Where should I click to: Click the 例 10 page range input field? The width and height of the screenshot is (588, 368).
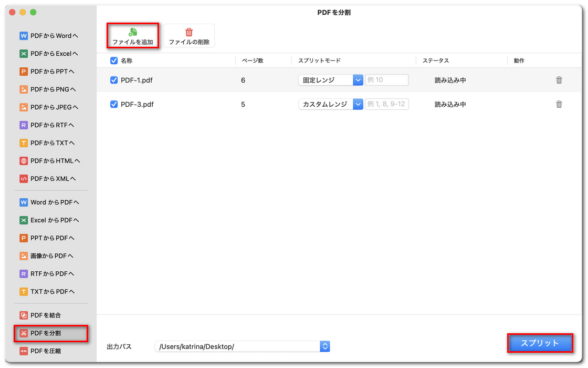point(387,80)
